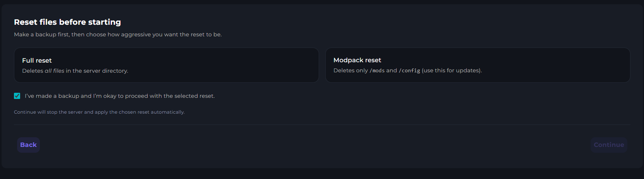This screenshot has height=179, width=644.
Task: Click the "Full reset" title text
Action: click(37, 60)
